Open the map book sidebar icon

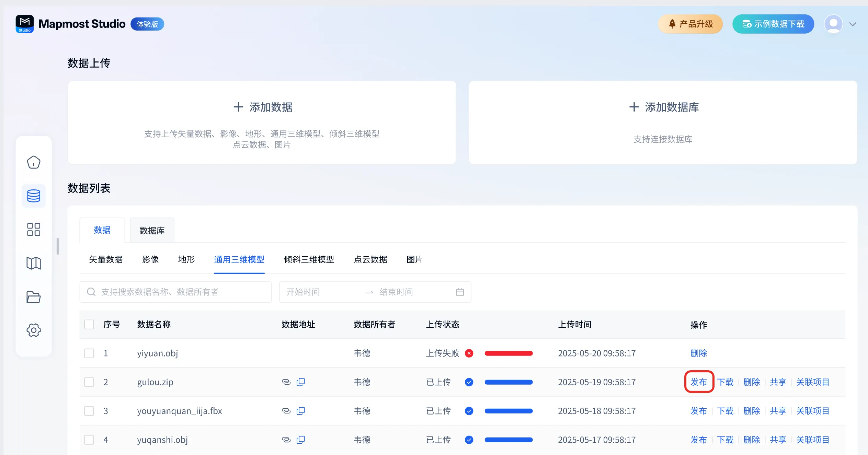34,263
